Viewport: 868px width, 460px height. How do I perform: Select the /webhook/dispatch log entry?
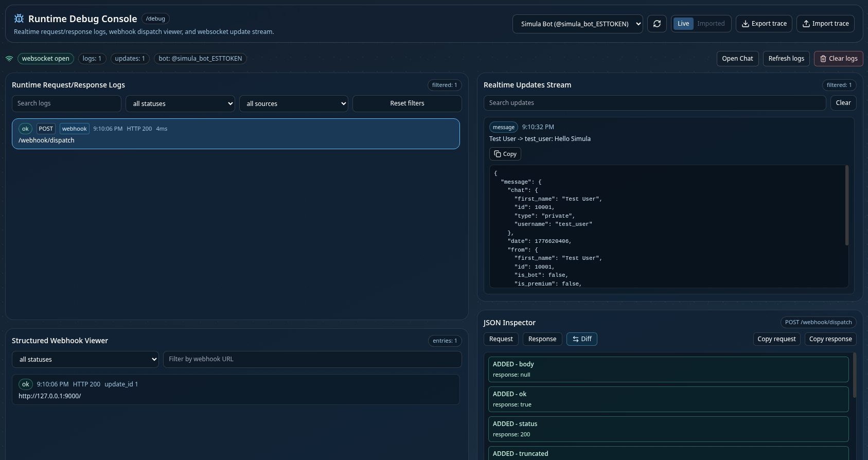tap(236, 134)
